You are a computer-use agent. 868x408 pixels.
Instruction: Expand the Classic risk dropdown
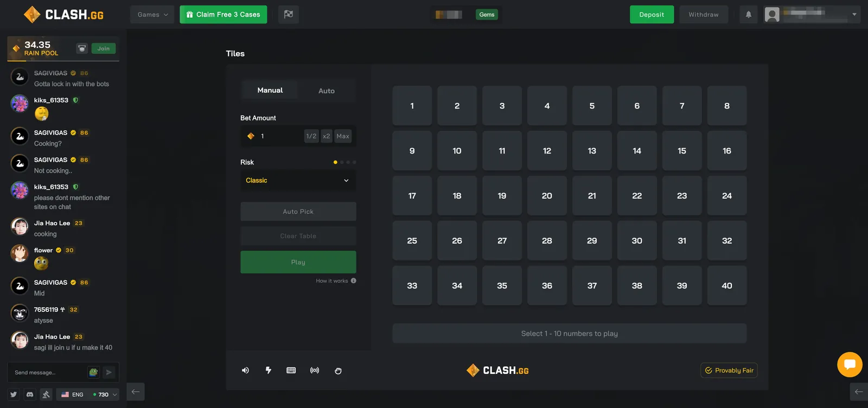click(x=298, y=181)
